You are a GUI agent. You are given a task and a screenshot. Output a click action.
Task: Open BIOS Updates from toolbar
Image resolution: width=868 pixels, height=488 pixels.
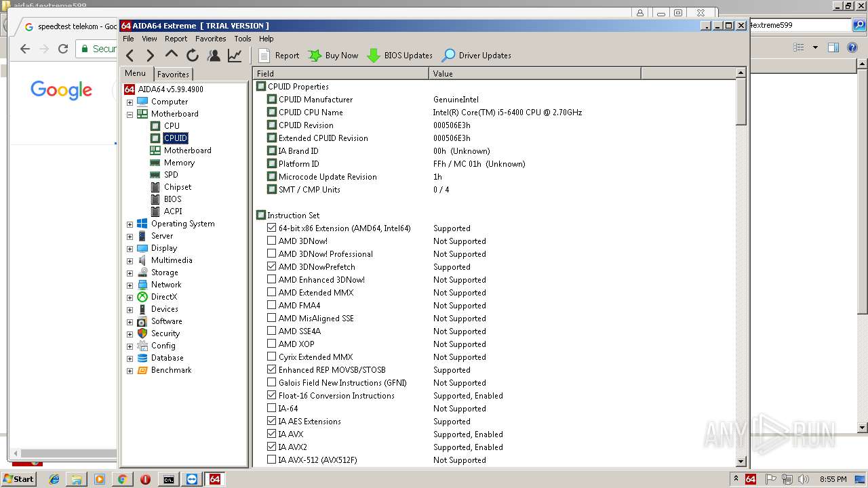click(x=399, y=56)
